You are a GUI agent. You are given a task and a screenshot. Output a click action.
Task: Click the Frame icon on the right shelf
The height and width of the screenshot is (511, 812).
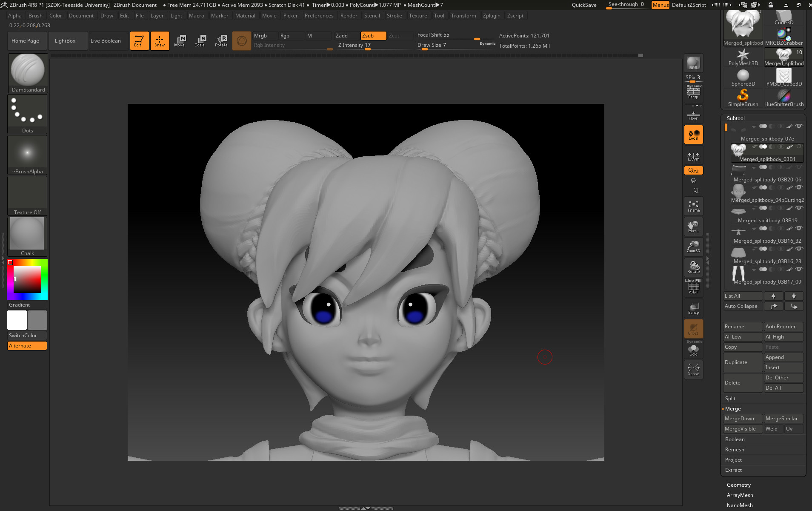click(693, 206)
